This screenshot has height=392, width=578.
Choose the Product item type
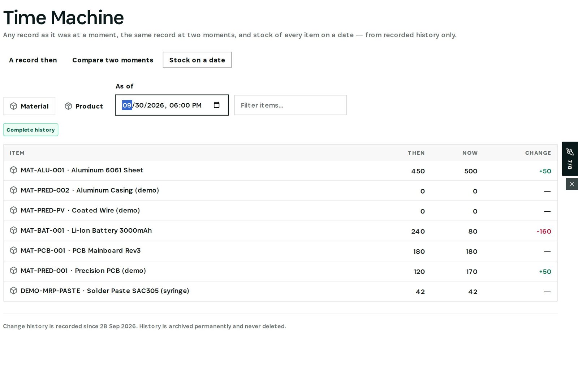(84, 106)
